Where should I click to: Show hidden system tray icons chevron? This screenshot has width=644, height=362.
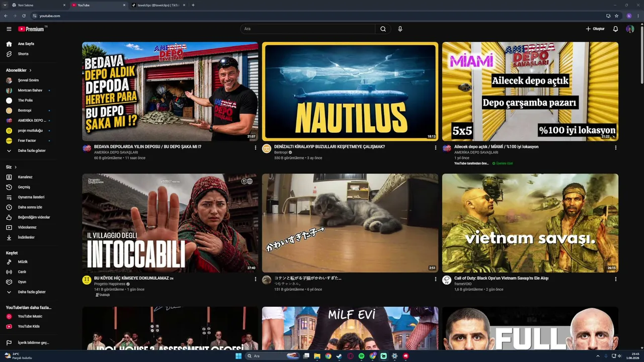point(599,356)
